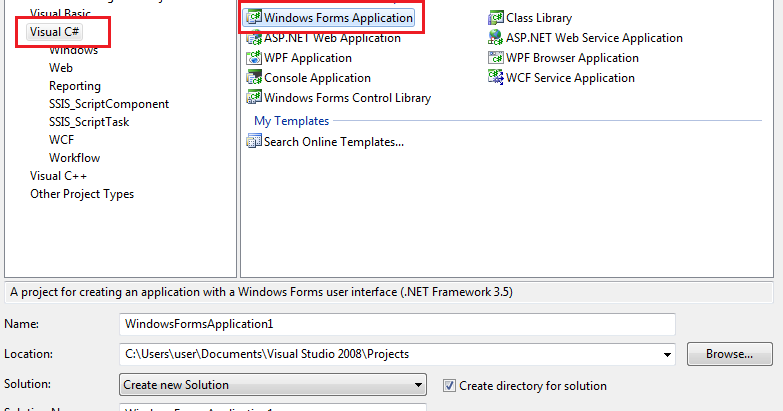
Task: Select Web under Visual C#
Action: coord(61,68)
